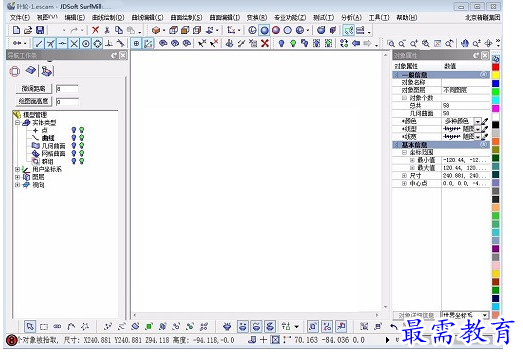Open the 分析(A) menu
Viewport: 523px width, 363px height.
[x=351, y=17]
